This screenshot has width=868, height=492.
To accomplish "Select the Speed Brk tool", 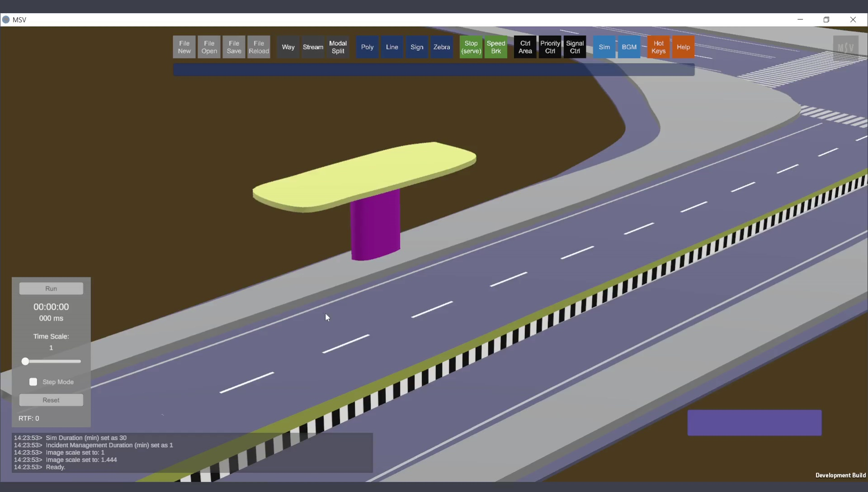I will click(x=496, y=47).
